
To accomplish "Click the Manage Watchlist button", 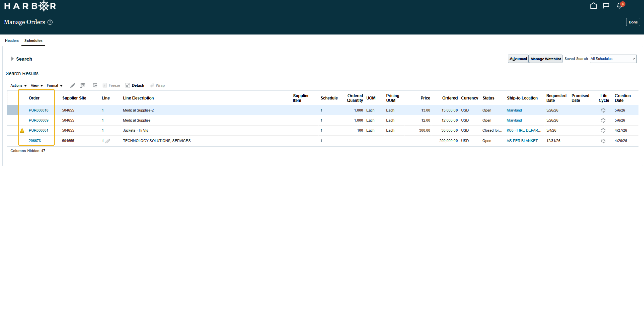I will point(546,59).
